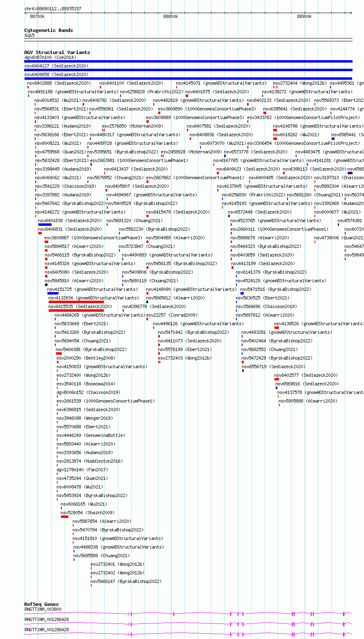The image size is (364, 639).
Task: Click the blue bar under nsv6401838
Action: (45, 225)
